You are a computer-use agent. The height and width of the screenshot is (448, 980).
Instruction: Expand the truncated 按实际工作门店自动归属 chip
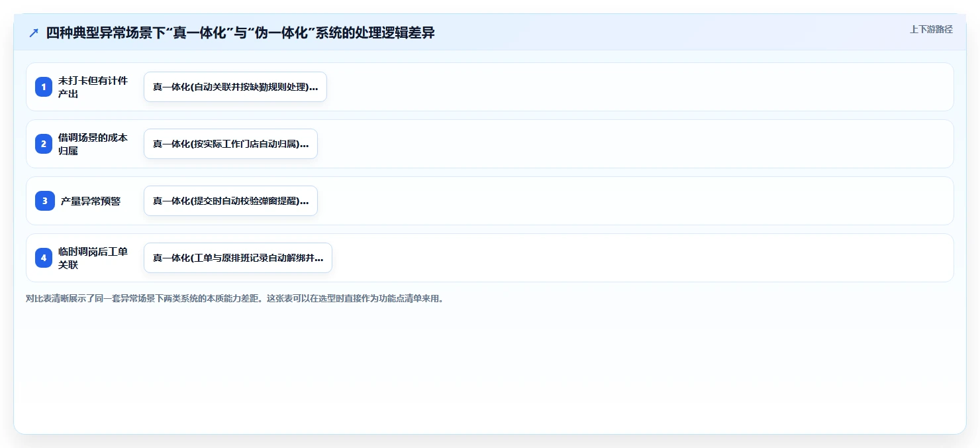pyautogui.click(x=230, y=144)
